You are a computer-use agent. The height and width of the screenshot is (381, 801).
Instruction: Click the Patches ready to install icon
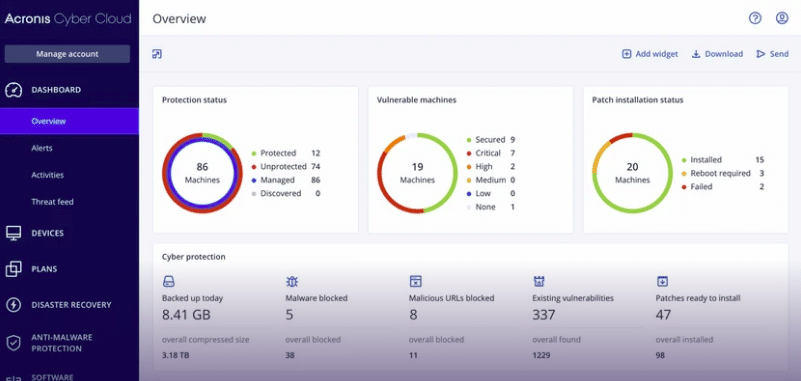(x=662, y=281)
